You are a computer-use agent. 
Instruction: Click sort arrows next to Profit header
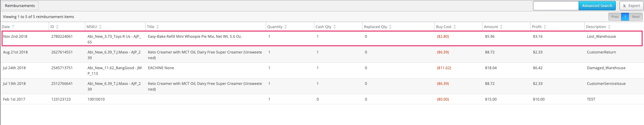545,27
